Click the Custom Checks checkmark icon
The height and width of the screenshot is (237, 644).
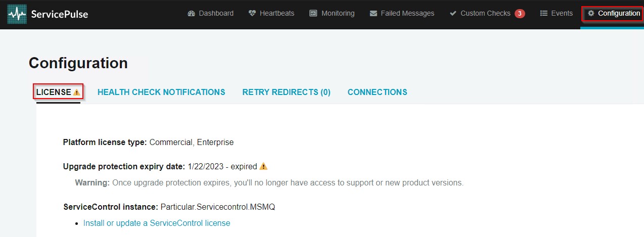pyautogui.click(x=453, y=14)
